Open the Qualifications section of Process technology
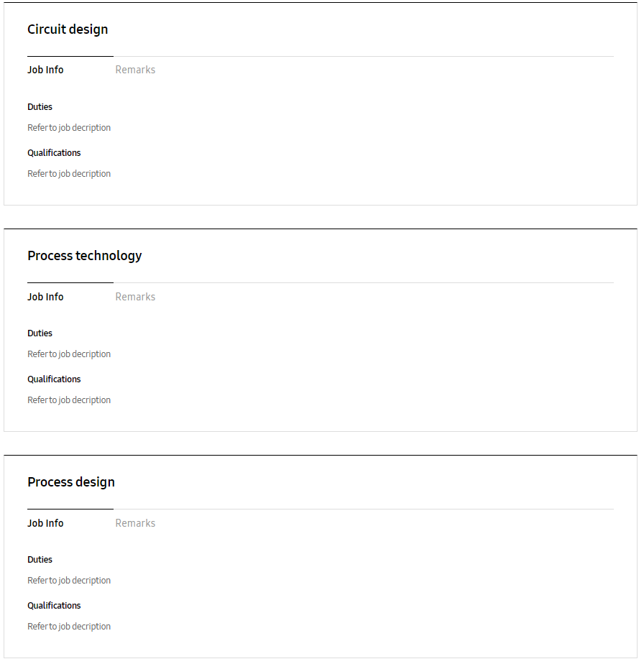The image size is (644, 664). coord(54,379)
